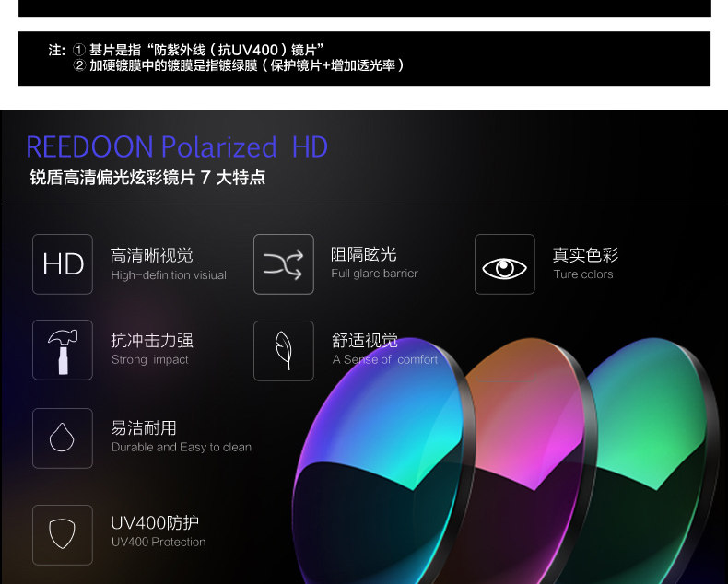Click the A Sense of comfort caption
Image resolution: width=728 pixels, height=584 pixels.
coord(385,360)
